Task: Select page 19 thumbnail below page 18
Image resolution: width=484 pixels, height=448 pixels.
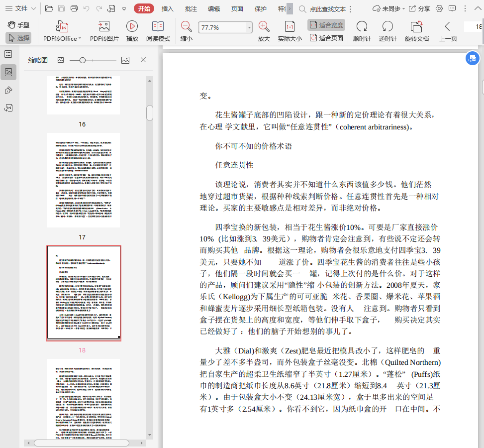Action: (x=84, y=399)
